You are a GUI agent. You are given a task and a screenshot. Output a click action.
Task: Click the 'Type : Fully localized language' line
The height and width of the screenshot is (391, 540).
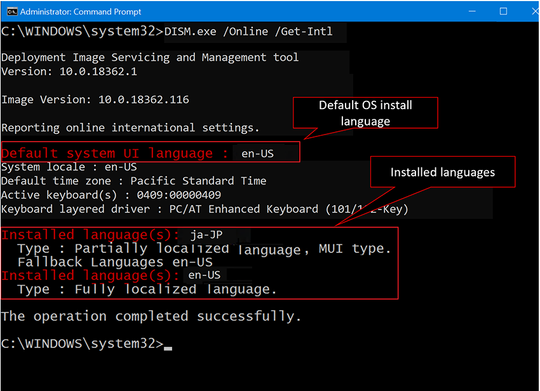point(147,289)
